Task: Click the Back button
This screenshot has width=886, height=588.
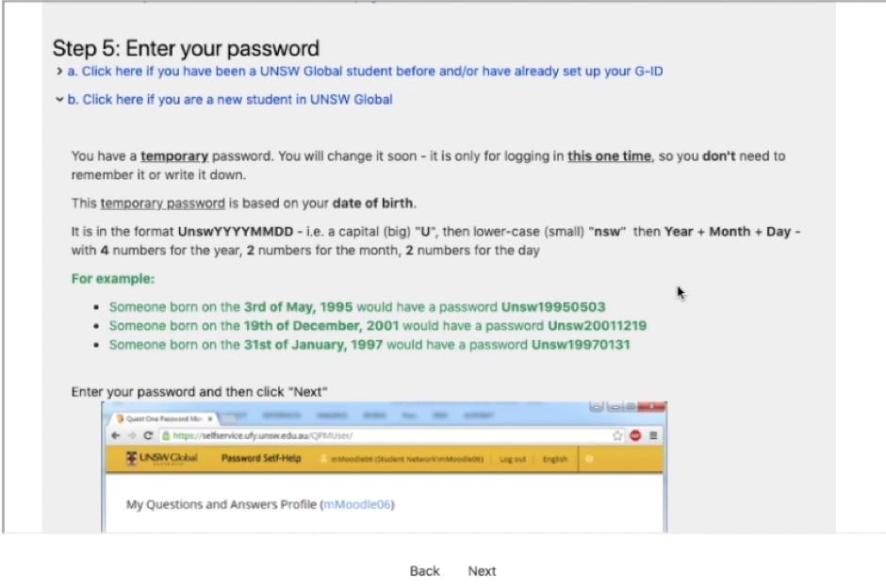Action: click(425, 571)
